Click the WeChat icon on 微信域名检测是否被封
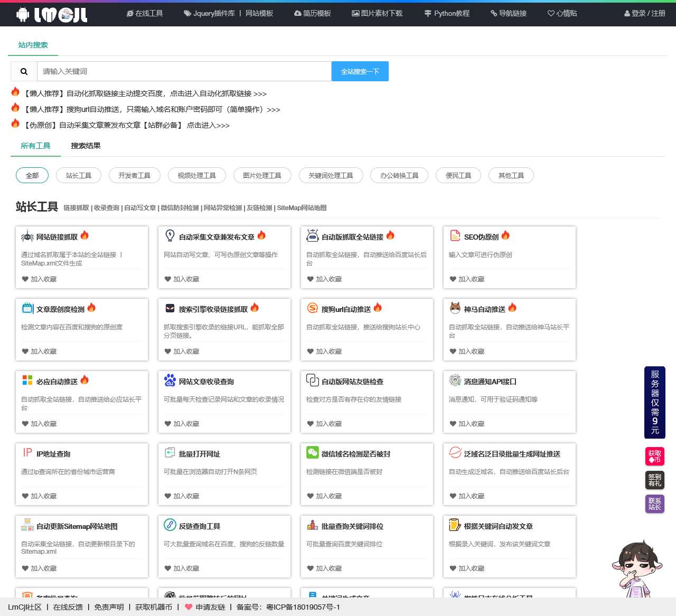Viewport: 676px width, 616px height. point(312,452)
